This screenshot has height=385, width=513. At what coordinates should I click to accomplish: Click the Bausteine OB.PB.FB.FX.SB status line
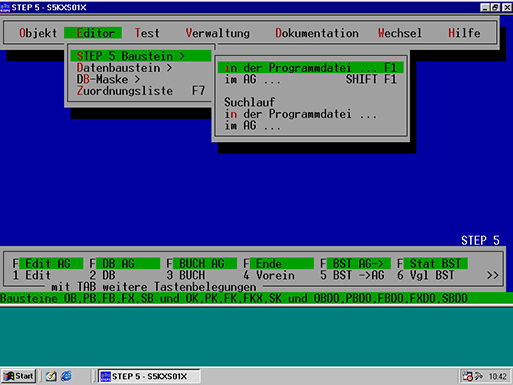256,298
